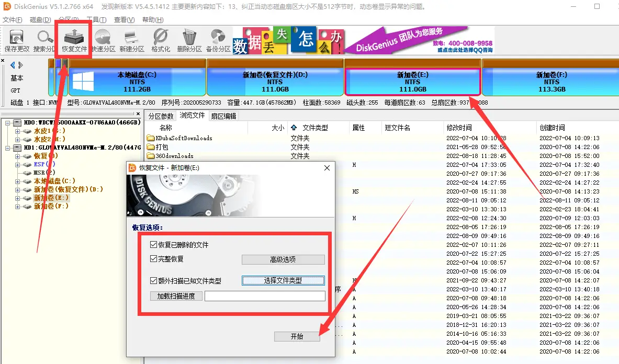This screenshot has height=364, width=619.
Task: Click the 大小 column header
Action: pyautogui.click(x=268, y=128)
